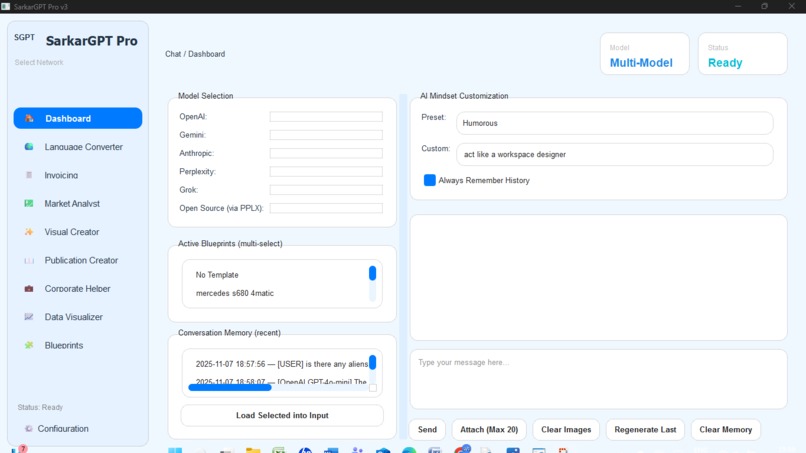806x453 pixels.
Task: Open the OpenAI model dropdown
Action: pos(326,117)
